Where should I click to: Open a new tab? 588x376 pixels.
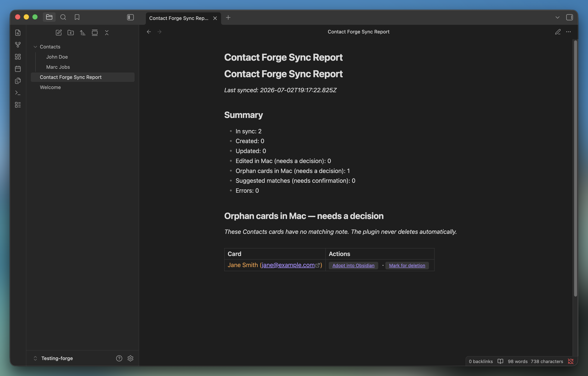(228, 18)
